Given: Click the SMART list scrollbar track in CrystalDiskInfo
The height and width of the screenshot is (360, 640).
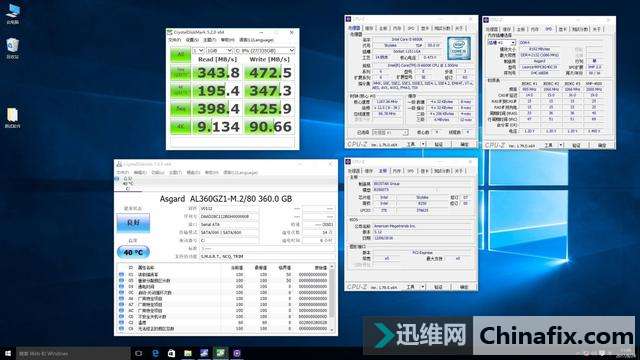Looking at the screenshot, I should point(332,298).
